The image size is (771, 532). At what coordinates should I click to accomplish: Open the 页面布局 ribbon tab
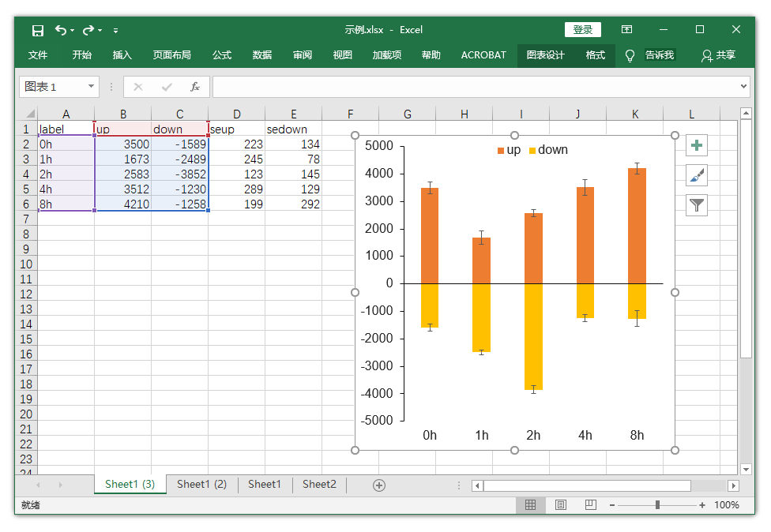(171, 55)
